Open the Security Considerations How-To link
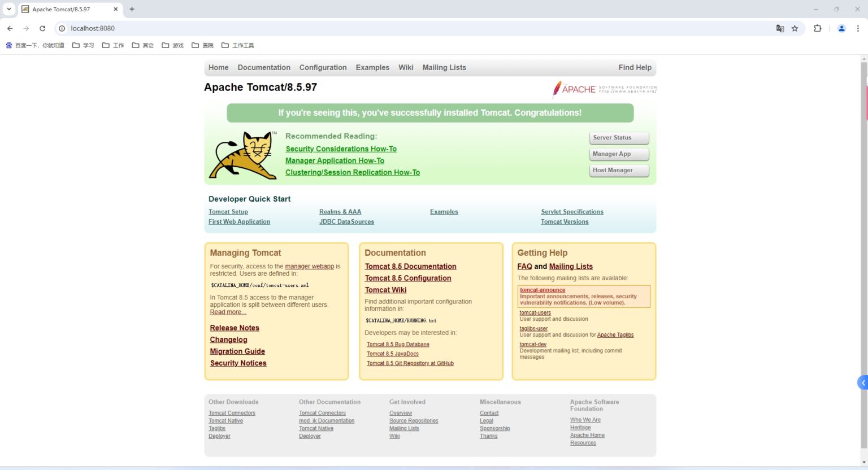The image size is (868, 470). pos(341,149)
